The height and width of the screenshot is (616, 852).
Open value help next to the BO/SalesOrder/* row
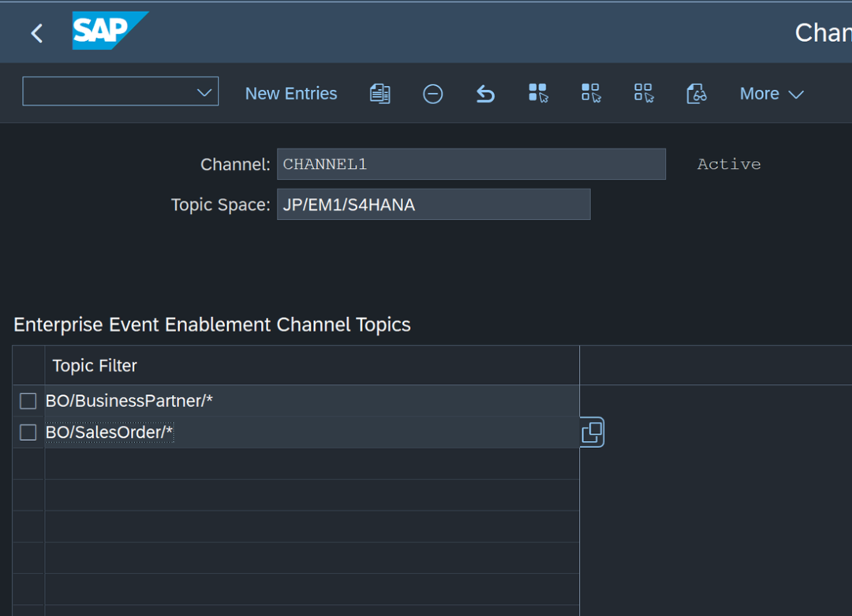[x=592, y=432]
